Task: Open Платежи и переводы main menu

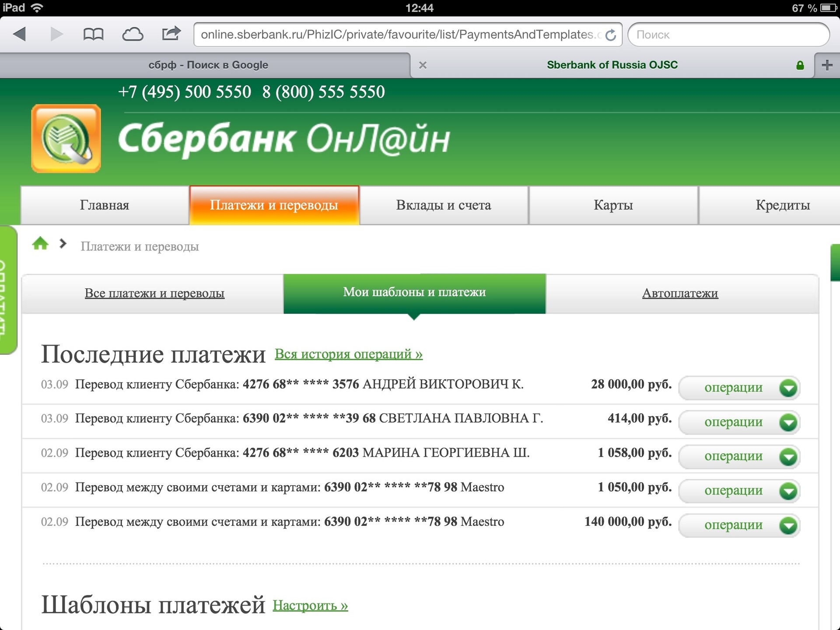Action: [x=274, y=205]
